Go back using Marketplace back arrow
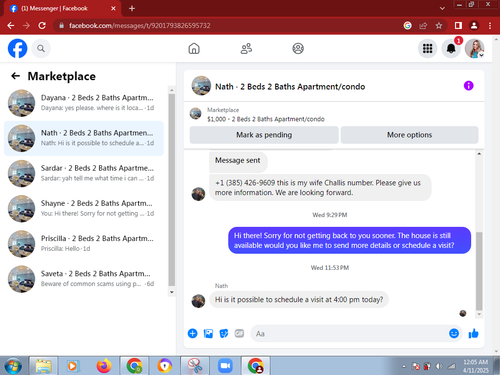The image size is (500, 375). (x=15, y=76)
